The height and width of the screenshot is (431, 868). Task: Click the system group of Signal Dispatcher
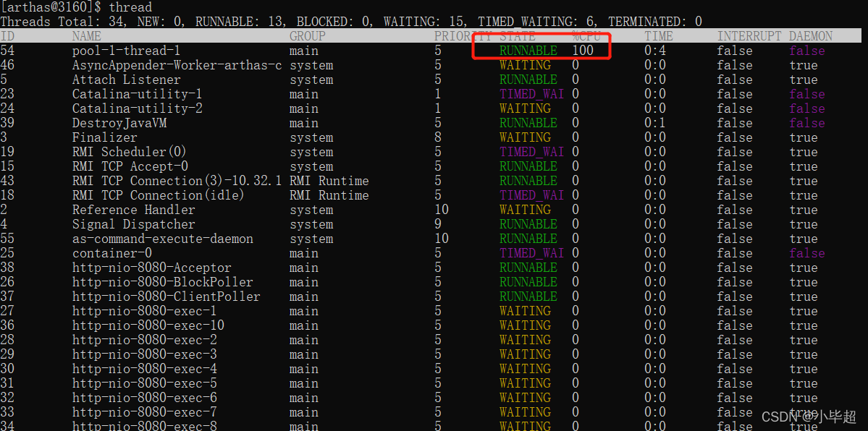(x=311, y=224)
